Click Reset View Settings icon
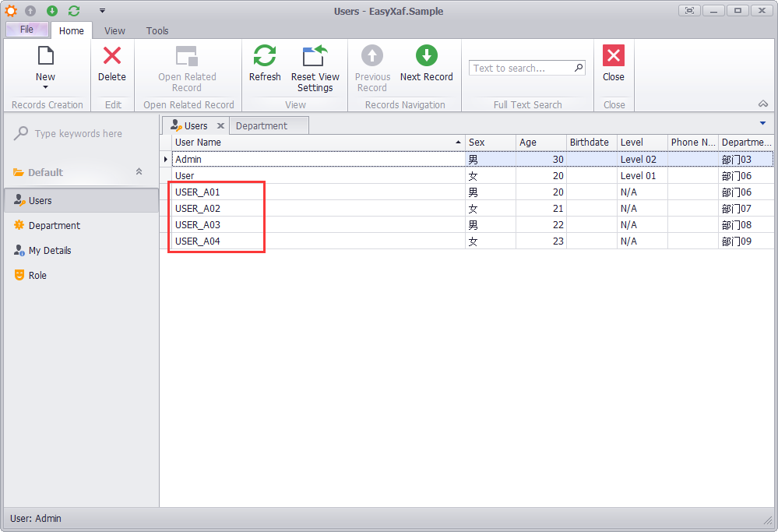This screenshot has height=532, width=778. (x=315, y=56)
